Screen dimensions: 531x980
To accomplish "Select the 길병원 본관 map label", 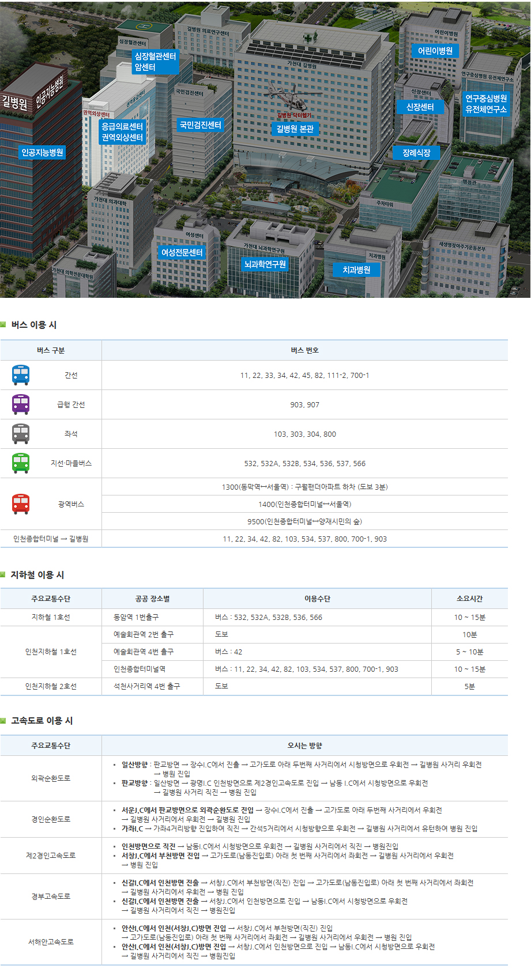I will click(295, 129).
